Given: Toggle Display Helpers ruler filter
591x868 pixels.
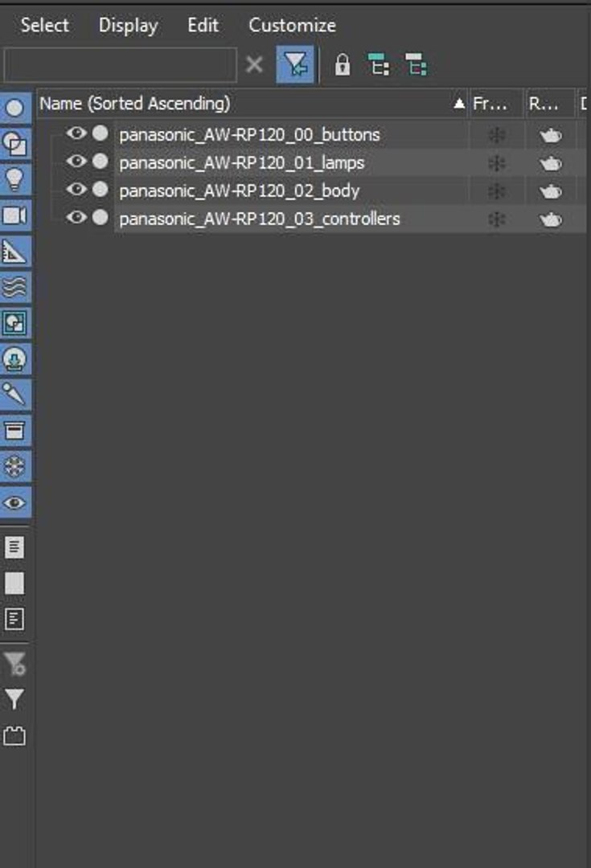Looking at the screenshot, I should pos(14,252).
